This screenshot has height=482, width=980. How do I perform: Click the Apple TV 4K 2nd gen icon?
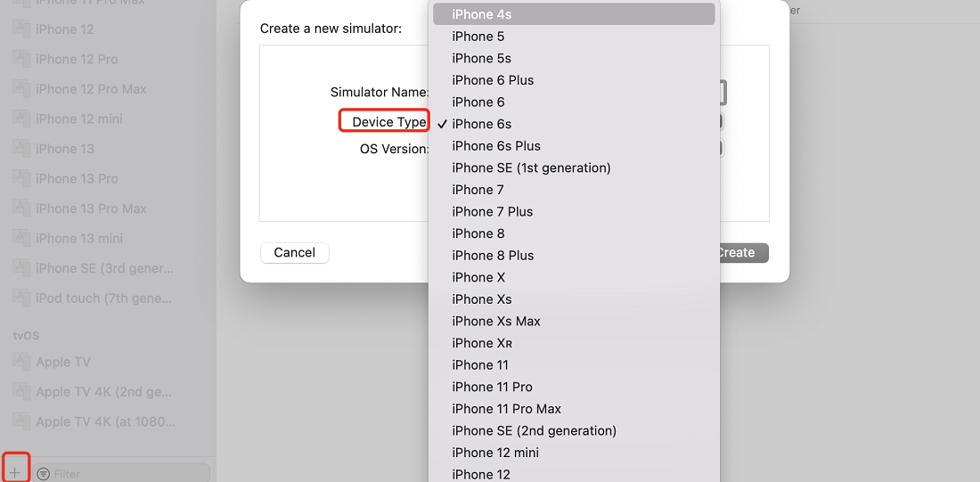click(x=22, y=391)
